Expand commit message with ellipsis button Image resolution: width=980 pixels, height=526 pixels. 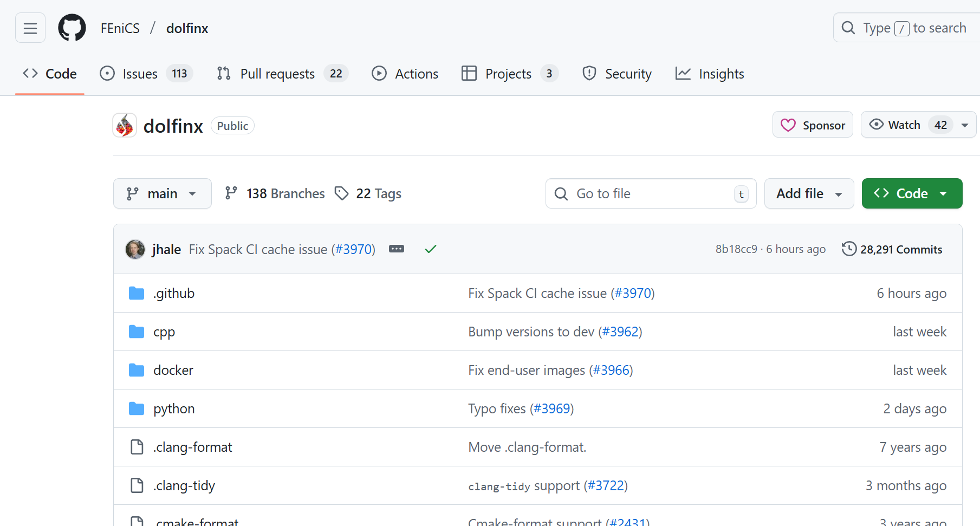[397, 249]
